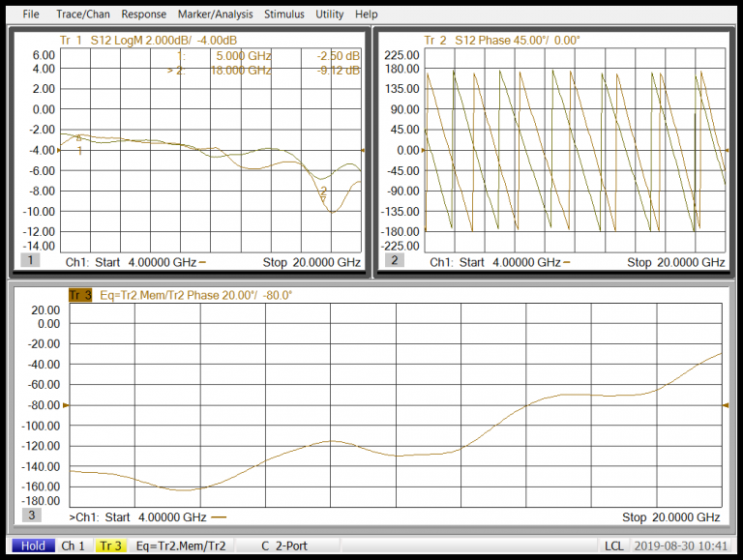Open the File menu
The height and width of the screenshot is (560, 743).
click(x=31, y=15)
